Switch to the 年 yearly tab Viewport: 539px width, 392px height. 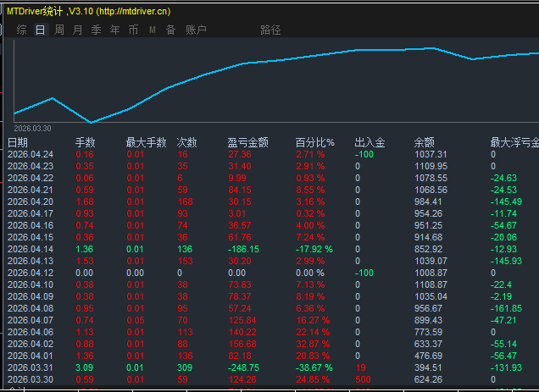[114, 30]
